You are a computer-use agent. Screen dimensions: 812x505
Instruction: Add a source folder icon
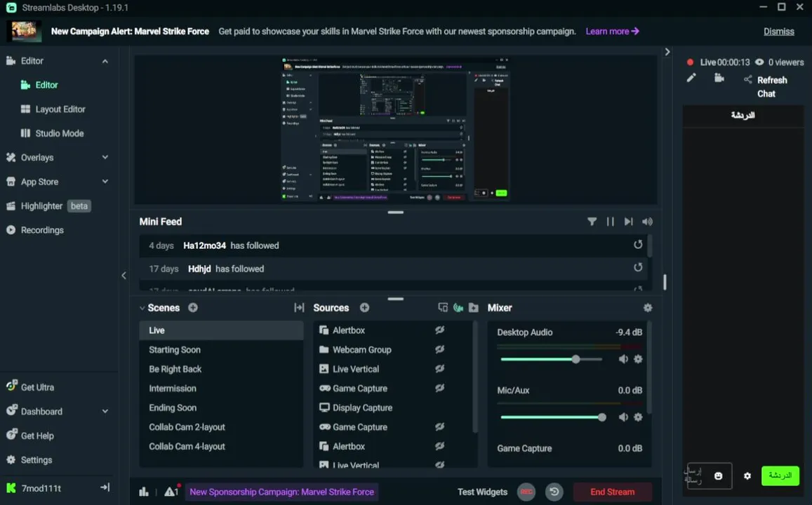(x=473, y=307)
